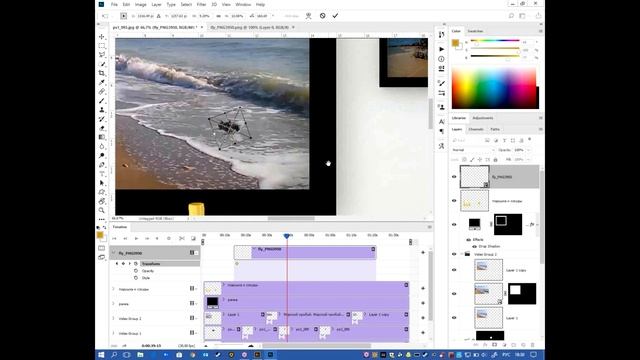Open the Filter menu
This screenshot has width=640, height=360.
click(202, 4)
